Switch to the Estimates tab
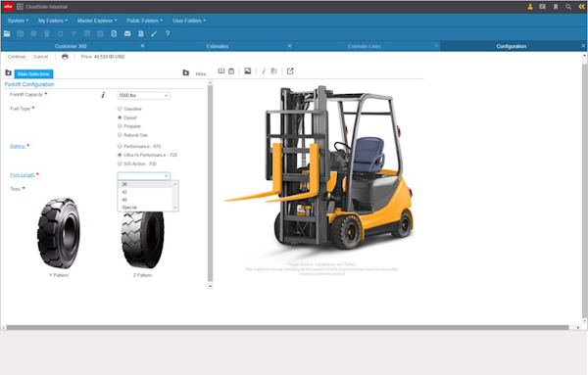588x375 pixels. 218,46
